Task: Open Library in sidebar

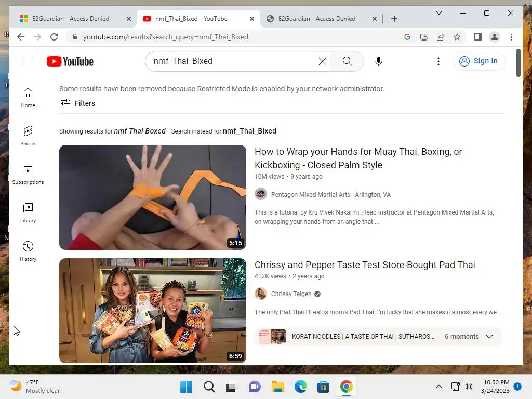Action: (28, 212)
